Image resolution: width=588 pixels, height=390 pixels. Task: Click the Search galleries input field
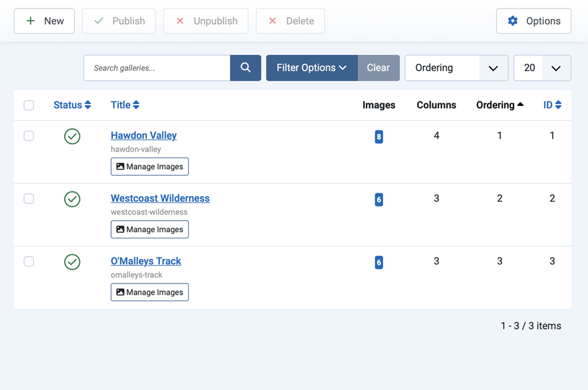click(x=157, y=68)
